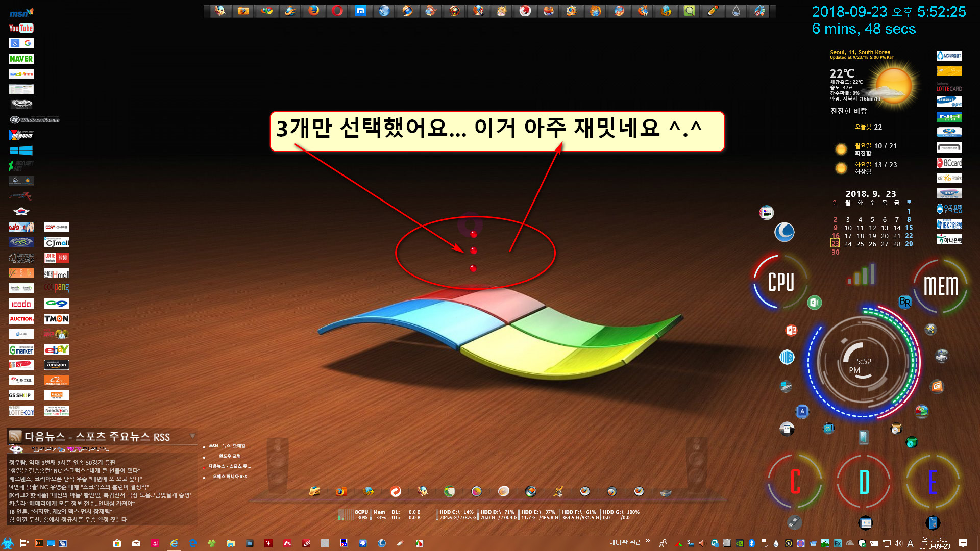Open drive C gauge
This screenshot has height=551, width=980.
pos(795,482)
